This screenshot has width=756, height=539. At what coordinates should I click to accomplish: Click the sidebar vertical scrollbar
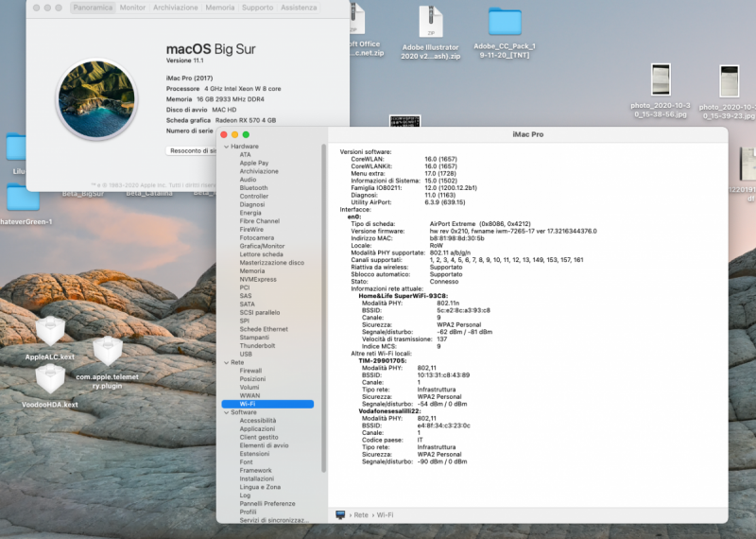[x=324, y=308]
